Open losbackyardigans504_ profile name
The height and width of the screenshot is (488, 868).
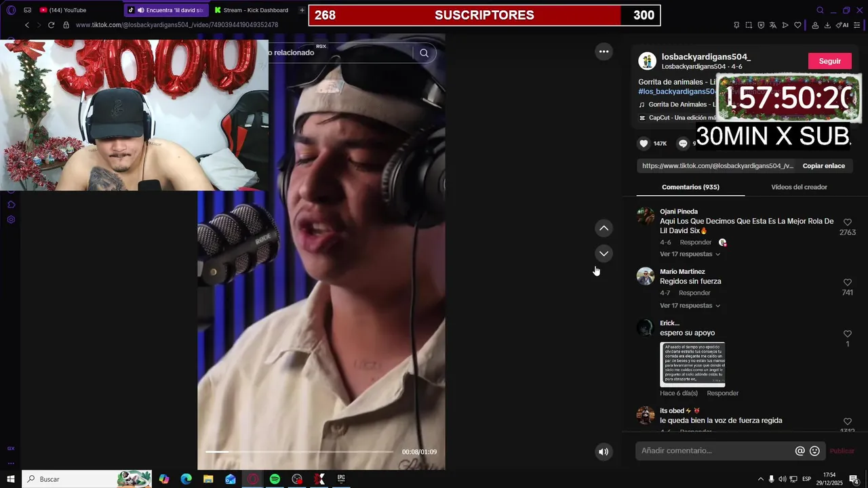[x=706, y=57]
